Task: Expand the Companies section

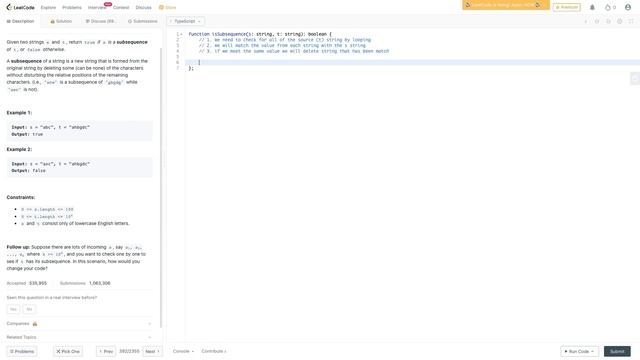Action: pos(79,324)
